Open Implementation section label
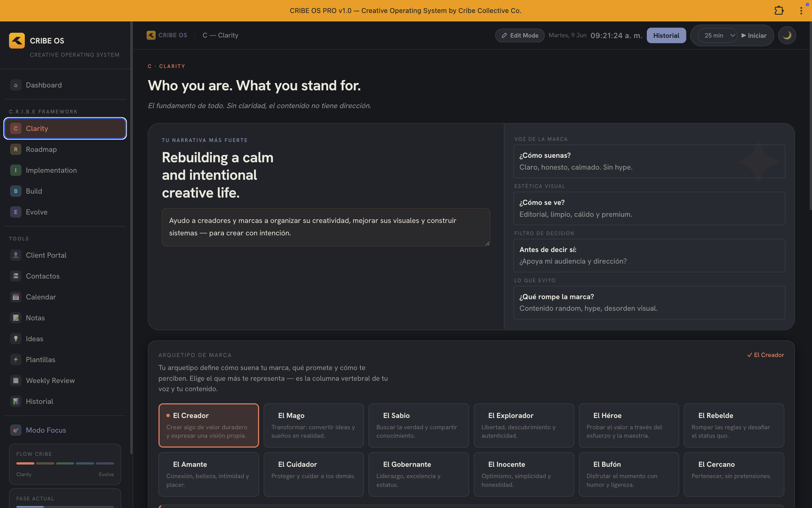Image resolution: width=812 pixels, height=508 pixels. point(51,170)
